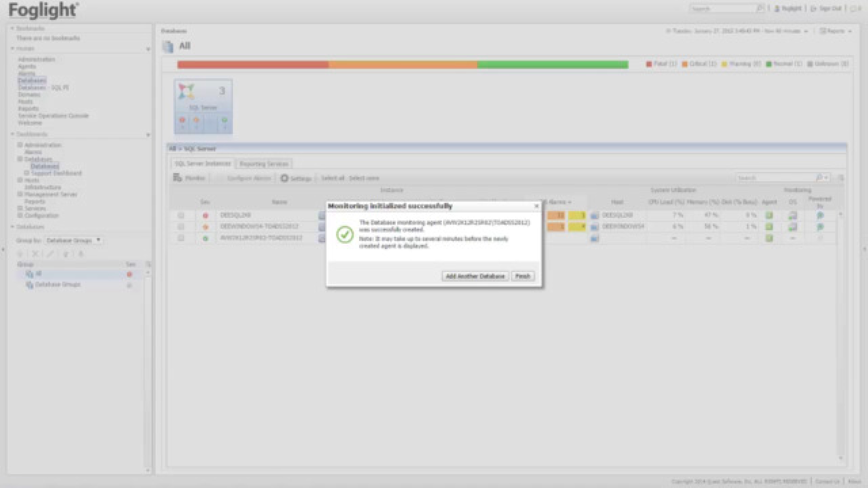Click the Contact Us footer link
This screenshot has width=868, height=488.
827,481
